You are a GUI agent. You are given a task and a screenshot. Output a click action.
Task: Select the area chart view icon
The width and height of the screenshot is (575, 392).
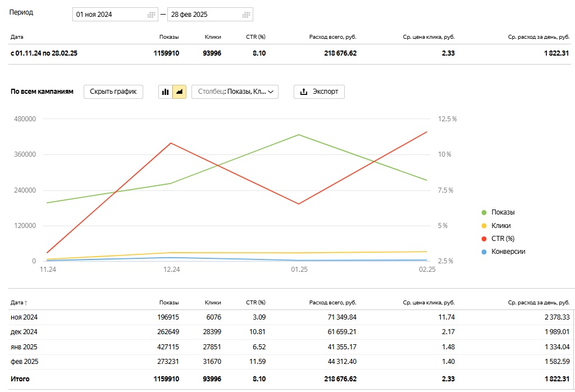(179, 92)
